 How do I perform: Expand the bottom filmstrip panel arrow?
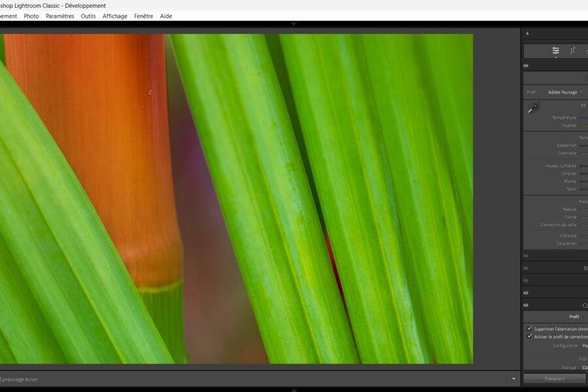(293, 389)
